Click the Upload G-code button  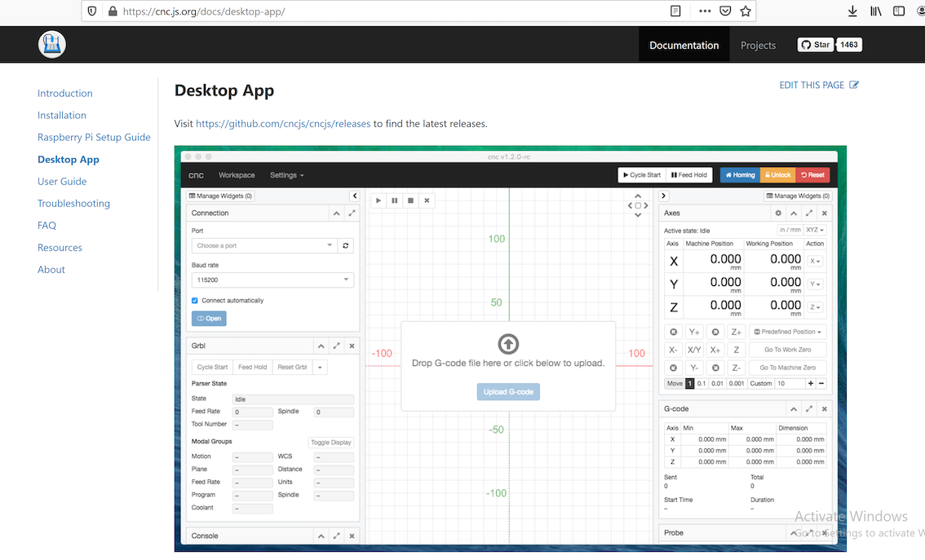[x=508, y=392]
